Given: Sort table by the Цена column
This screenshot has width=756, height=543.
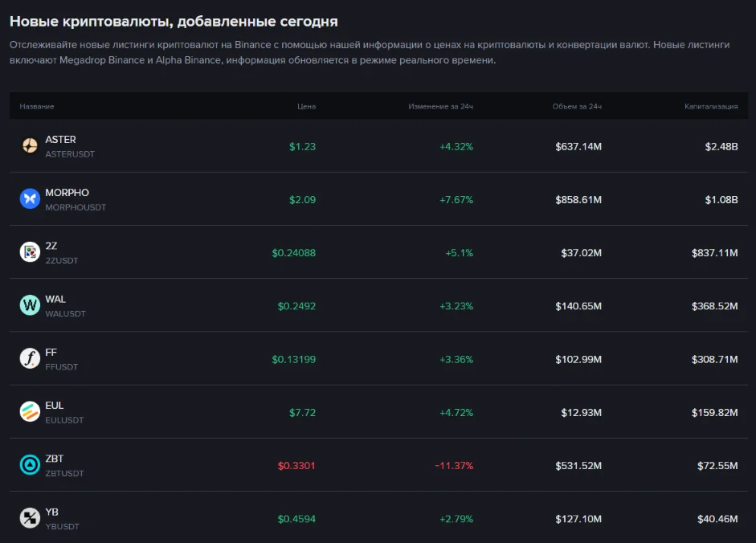Looking at the screenshot, I should [x=304, y=105].
